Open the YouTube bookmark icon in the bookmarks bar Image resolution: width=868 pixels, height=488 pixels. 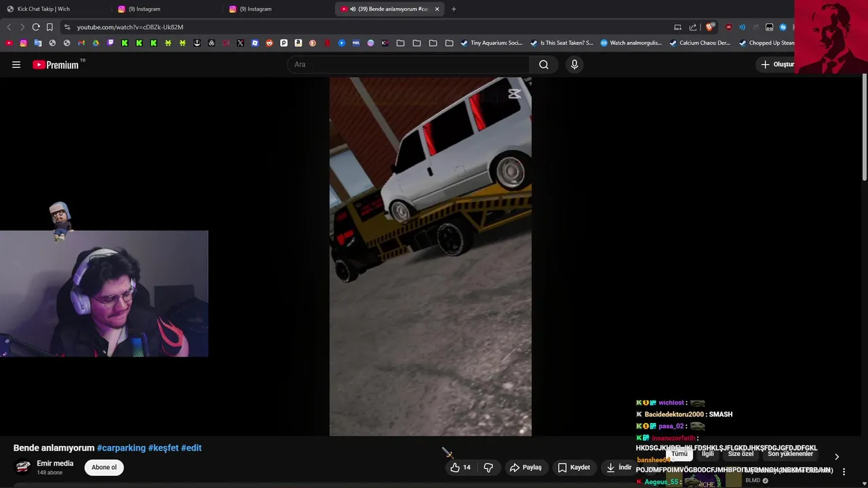(x=9, y=43)
